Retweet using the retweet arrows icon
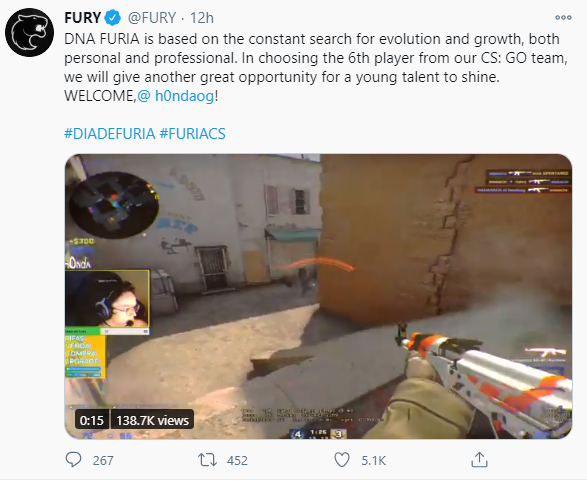The width and height of the screenshot is (587, 481). pyautogui.click(x=207, y=460)
